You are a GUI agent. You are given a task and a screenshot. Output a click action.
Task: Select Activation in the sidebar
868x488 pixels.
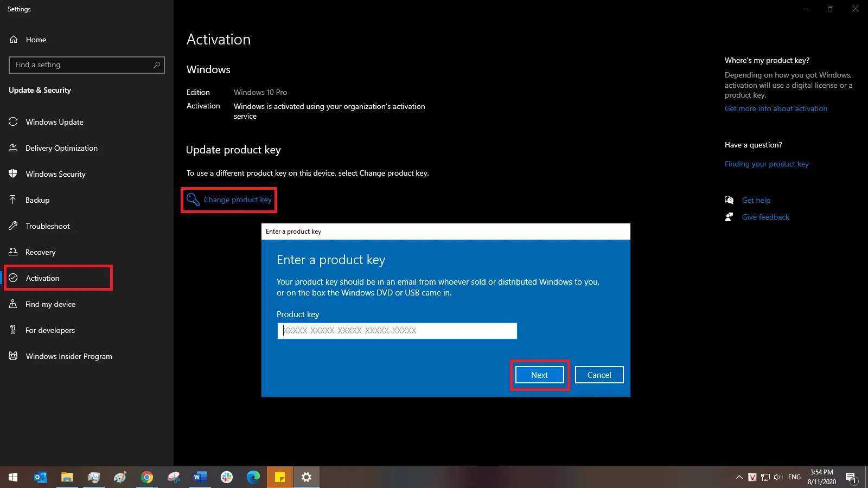(x=42, y=278)
